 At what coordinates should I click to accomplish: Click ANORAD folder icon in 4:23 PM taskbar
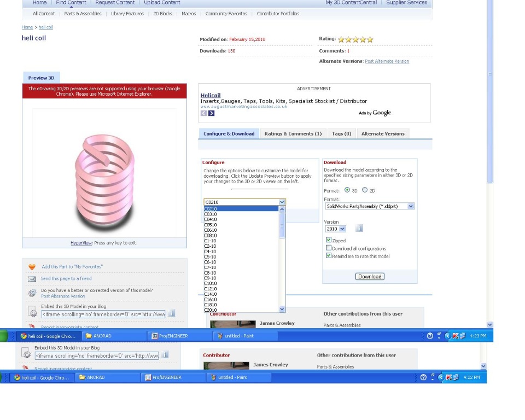[x=89, y=336]
